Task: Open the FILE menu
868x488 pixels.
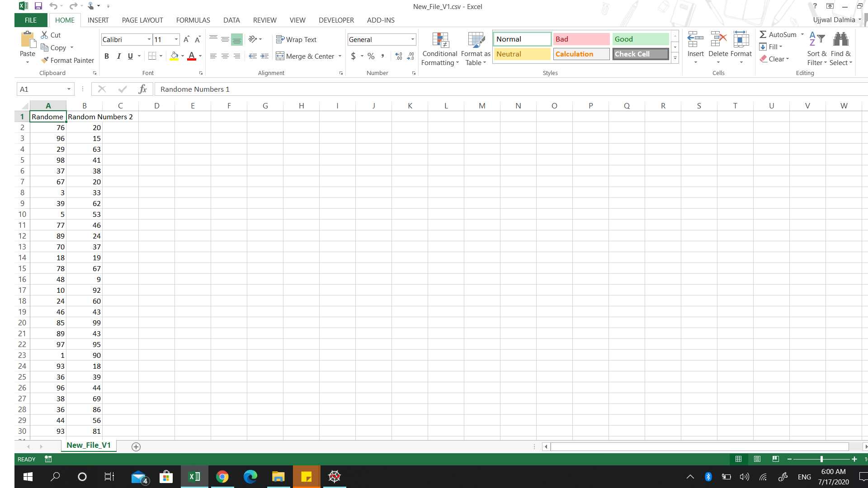Action: 31,20
